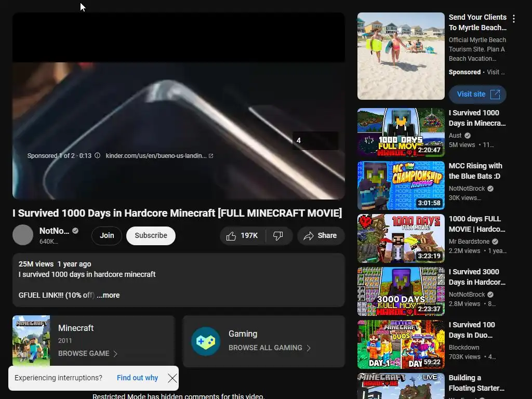The width and height of the screenshot is (532, 399).
Task: Click the Find out why link
Action: point(137,378)
